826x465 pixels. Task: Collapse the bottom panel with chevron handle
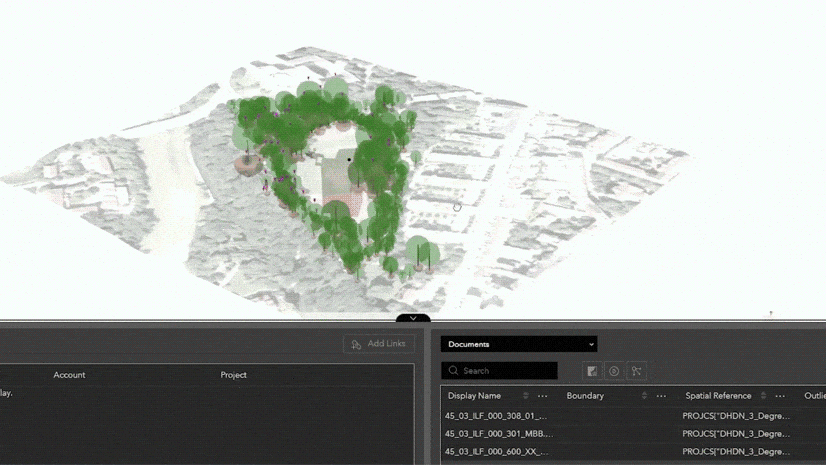coord(413,318)
